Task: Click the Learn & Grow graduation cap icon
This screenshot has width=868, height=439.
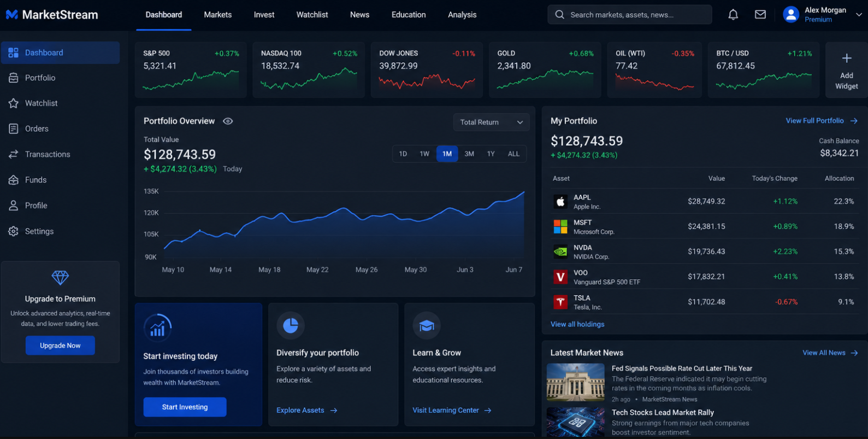Action: 427,326
